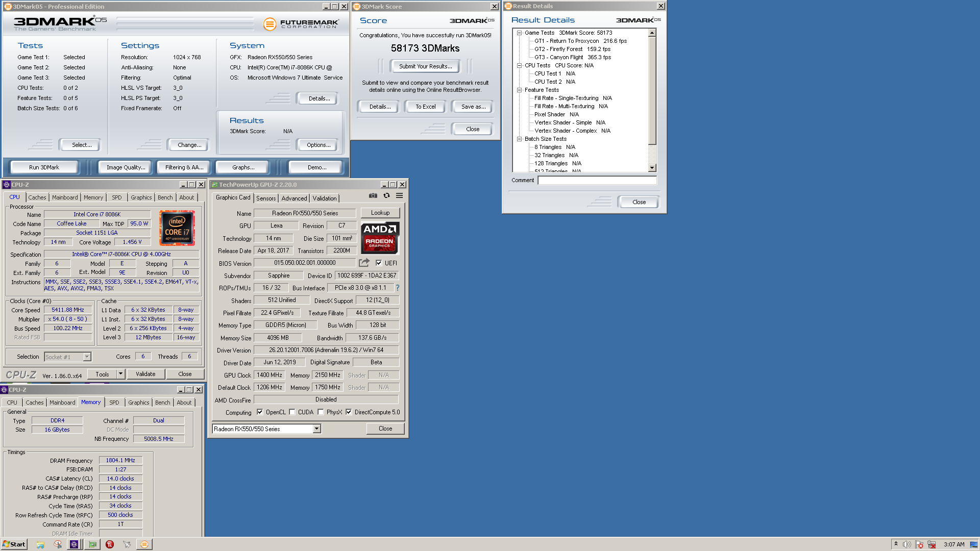Image resolution: width=980 pixels, height=551 pixels.
Task: Take a GPU-Z screenshot with camera icon
Action: [373, 195]
